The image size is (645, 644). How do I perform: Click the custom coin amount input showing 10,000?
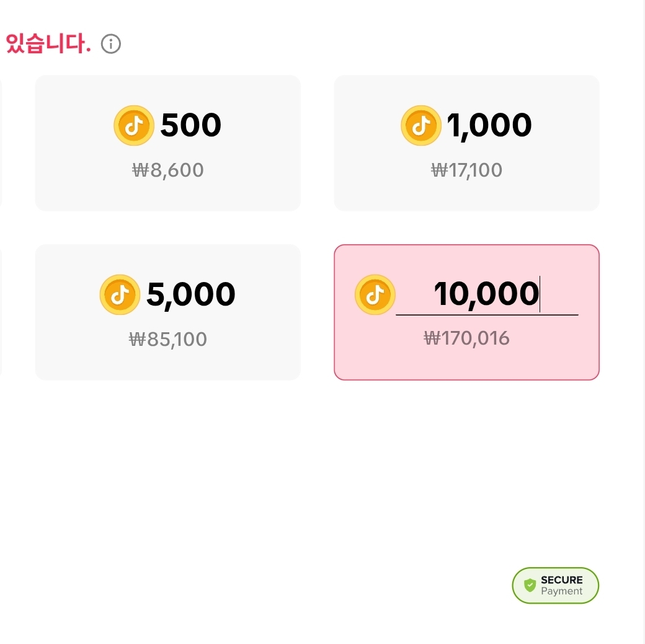(487, 294)
